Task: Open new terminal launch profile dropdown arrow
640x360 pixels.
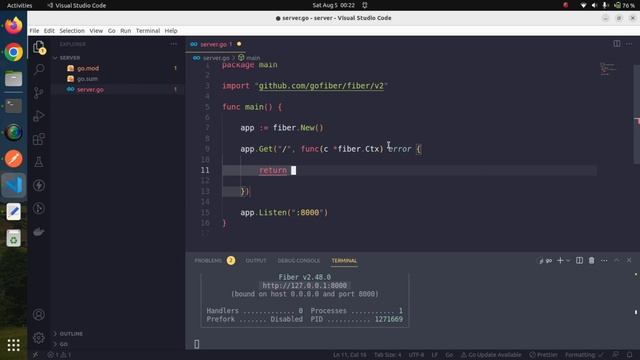Action: click(568, 260)
